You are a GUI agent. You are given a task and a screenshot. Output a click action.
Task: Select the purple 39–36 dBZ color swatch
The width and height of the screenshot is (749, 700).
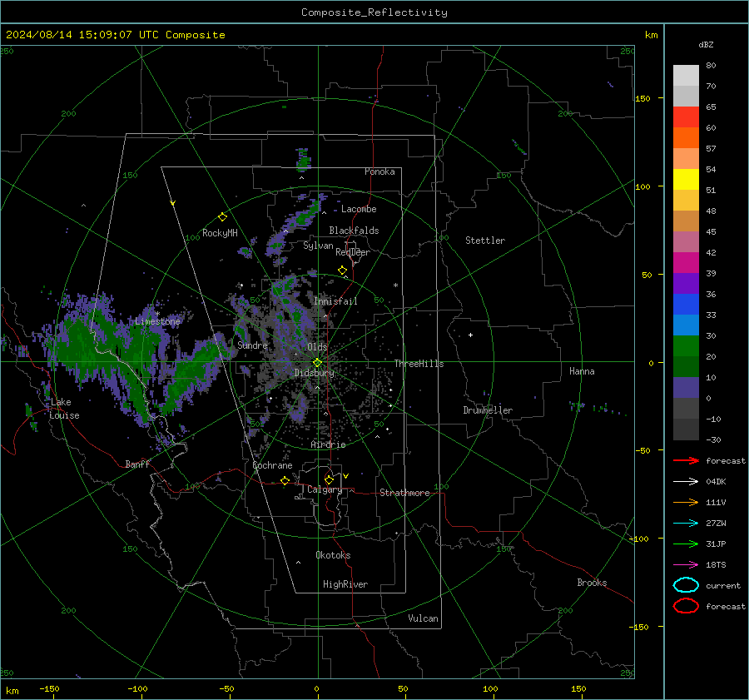(686, 283)
